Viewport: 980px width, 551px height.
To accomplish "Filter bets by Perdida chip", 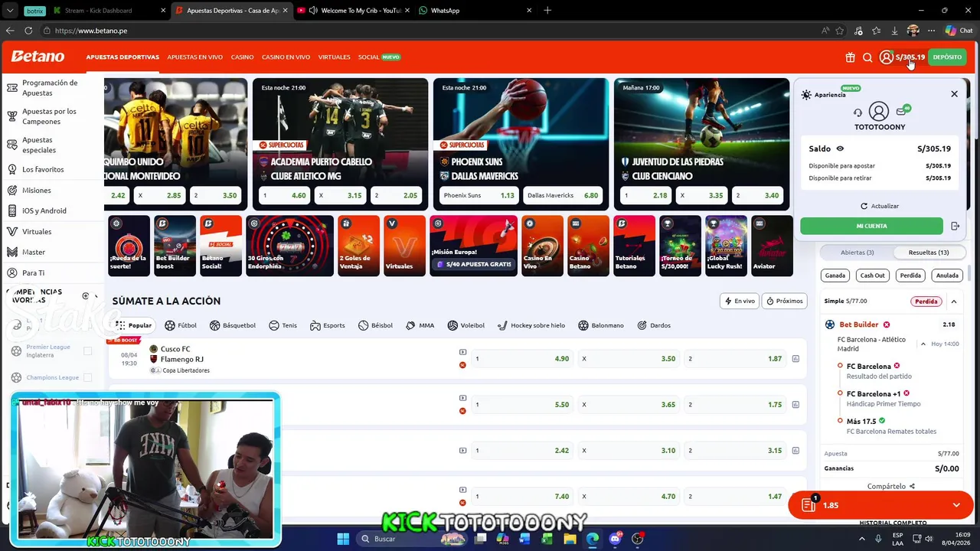I will tap(910, 275).
